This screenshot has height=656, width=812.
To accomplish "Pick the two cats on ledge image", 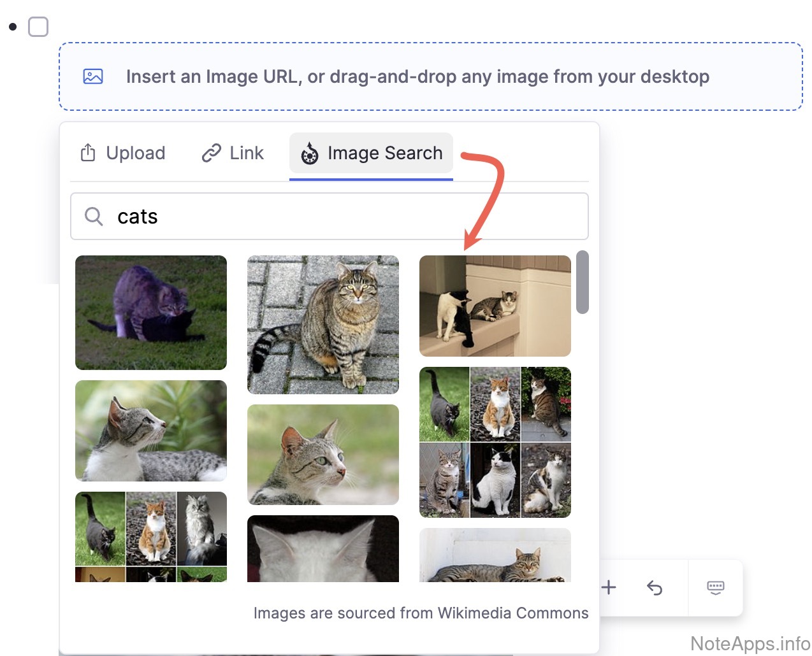I will (x=495, y=306).
